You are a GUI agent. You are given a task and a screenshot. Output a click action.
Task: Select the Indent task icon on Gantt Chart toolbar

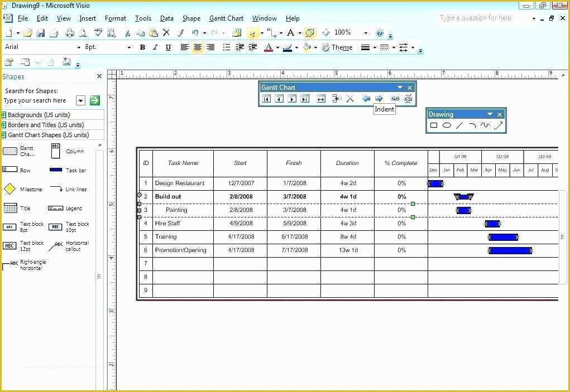click(379, 99)
